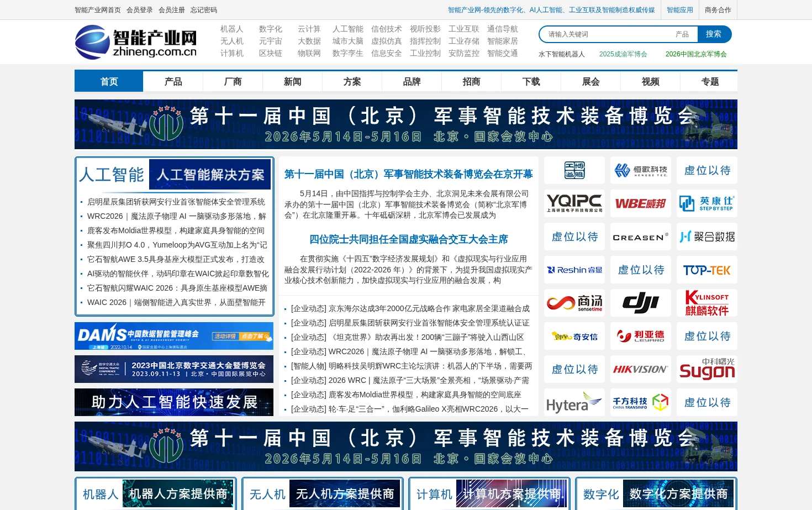
Task: Focus the keyword search input field
Action: (607, 34)
